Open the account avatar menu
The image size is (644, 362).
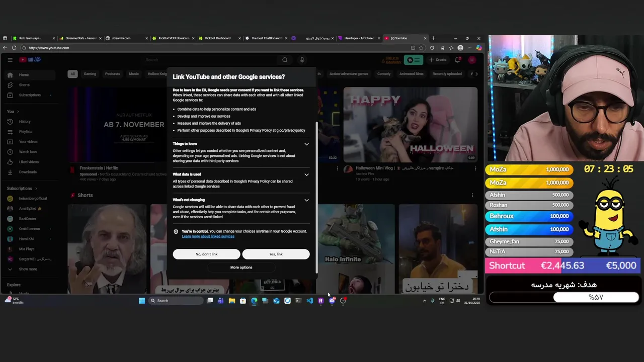(471, 60)
